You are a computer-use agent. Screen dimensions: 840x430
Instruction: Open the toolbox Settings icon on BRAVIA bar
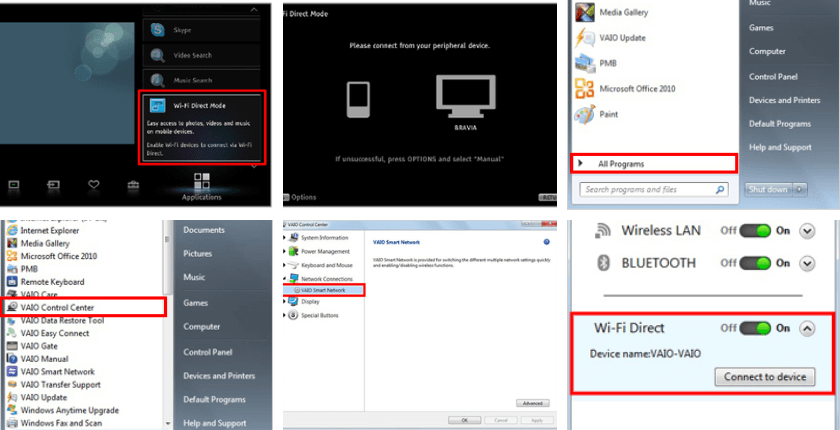[133, 185]
